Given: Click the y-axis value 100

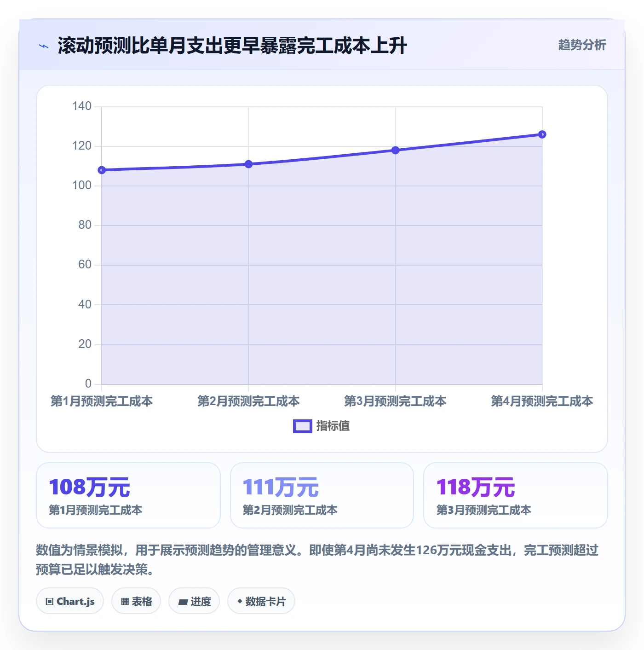Looking at the screenshot, I should pos(82,186).
